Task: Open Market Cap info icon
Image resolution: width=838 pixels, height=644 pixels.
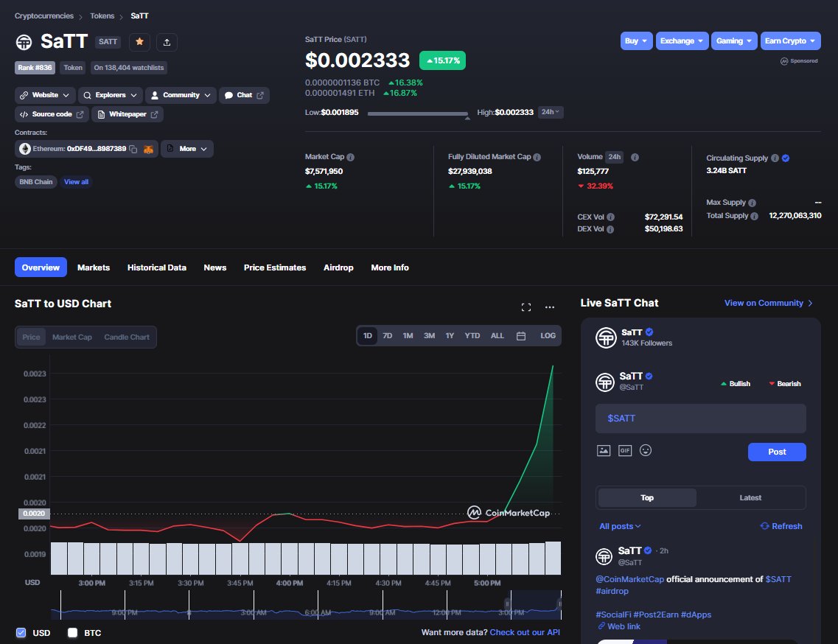Action: [x=351, y=157]
